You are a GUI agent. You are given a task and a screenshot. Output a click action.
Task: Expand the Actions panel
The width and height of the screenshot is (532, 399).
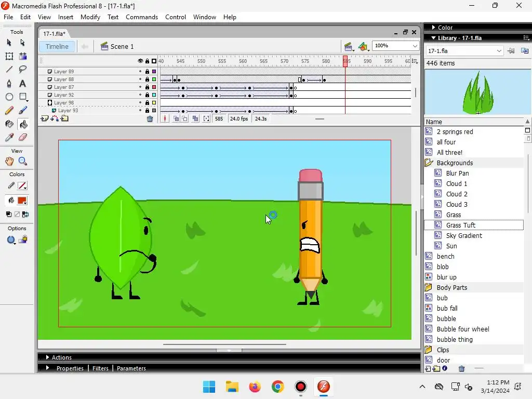tap(47, 357)
